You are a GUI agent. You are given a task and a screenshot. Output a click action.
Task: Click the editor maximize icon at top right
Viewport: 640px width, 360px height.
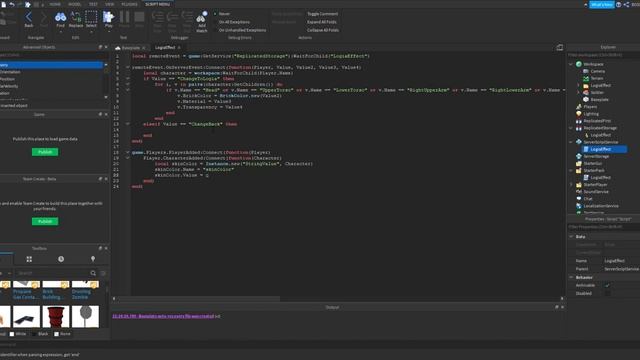coord(560,47)
